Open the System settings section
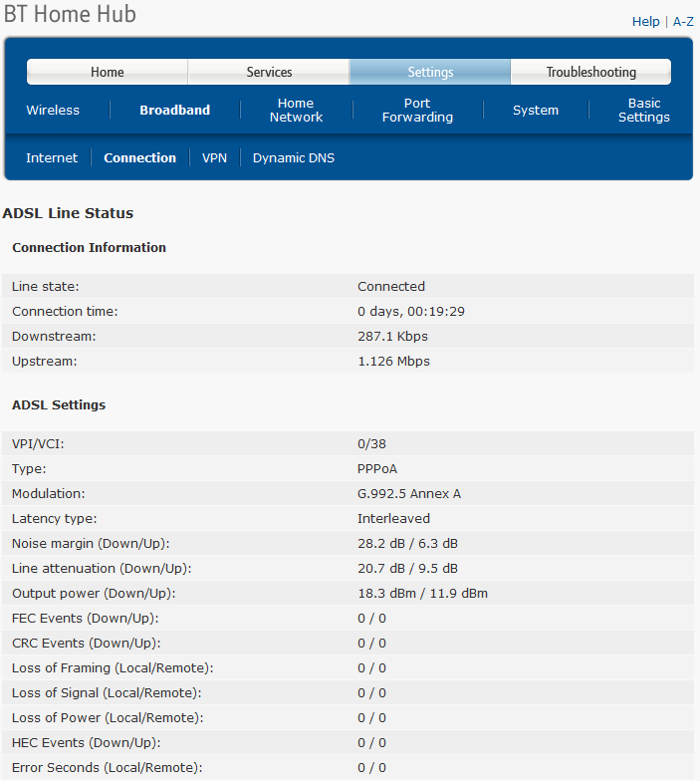Image resolution: width=700 pixels, height=781 pixels. [536, 111]
